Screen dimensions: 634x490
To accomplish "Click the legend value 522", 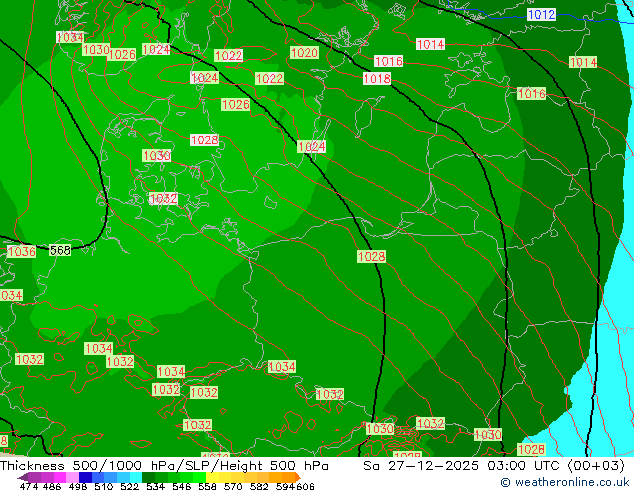I will [x=129, y=486].
